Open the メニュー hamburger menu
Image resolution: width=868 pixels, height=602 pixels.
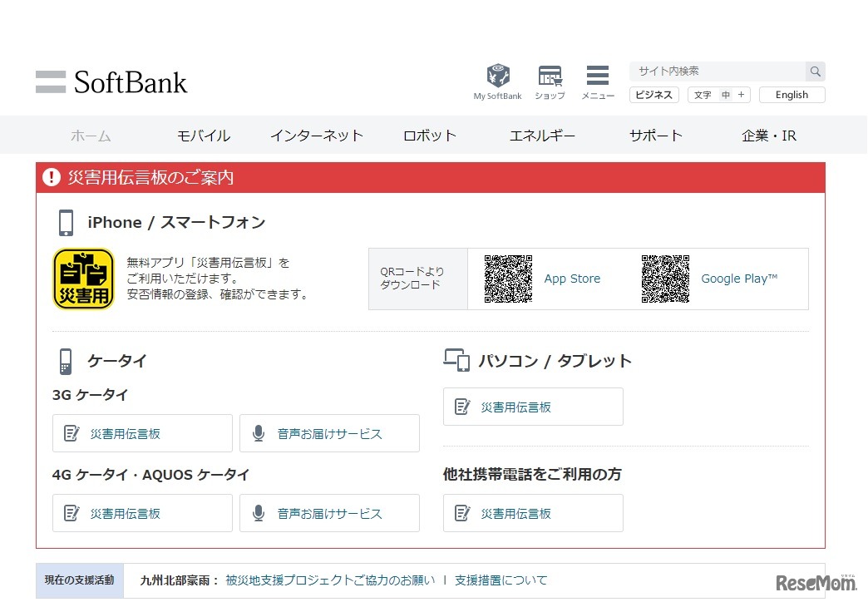598,81
